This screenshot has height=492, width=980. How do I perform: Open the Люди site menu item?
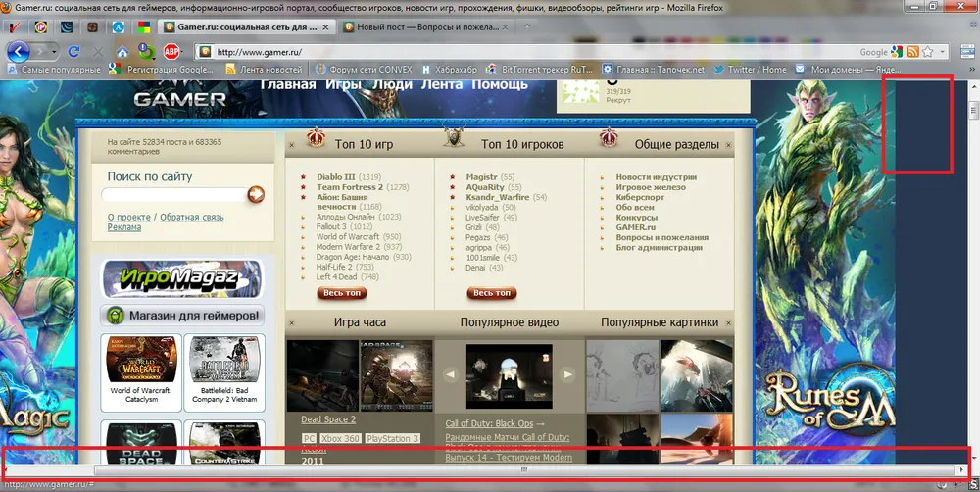pos(392,84)
